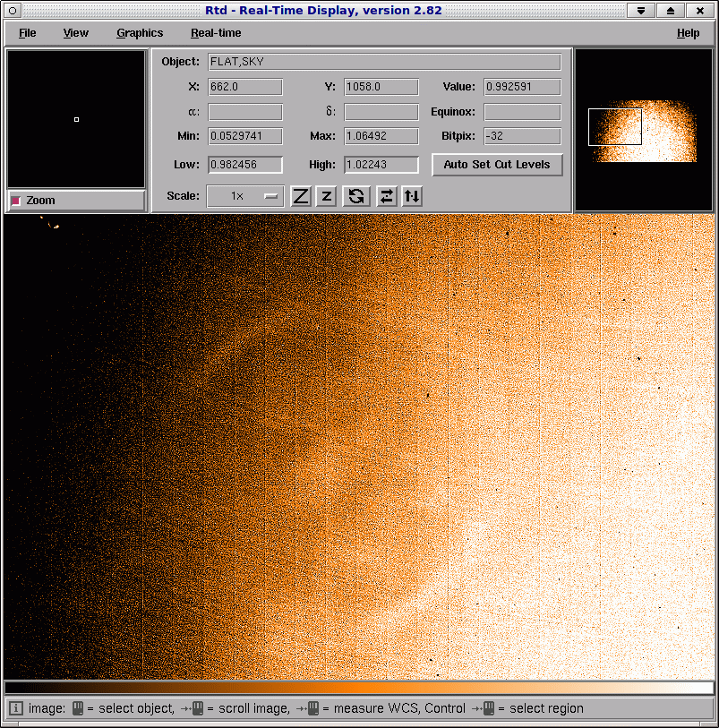The image size is (719, 728).
Task: Click the flip vertically arrows icon
Action: 412,196
